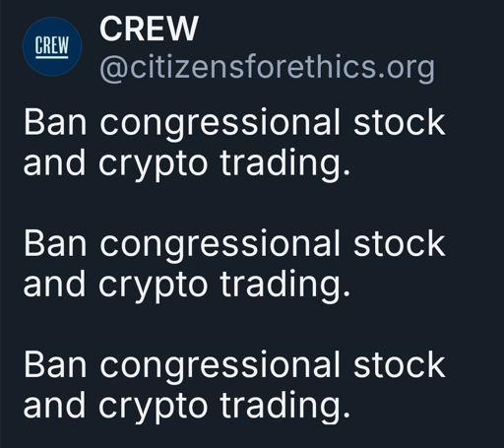Select word "Ban" in the first paragraph
This screenshot has height=448, width=504.
click(x=55, y=122)
